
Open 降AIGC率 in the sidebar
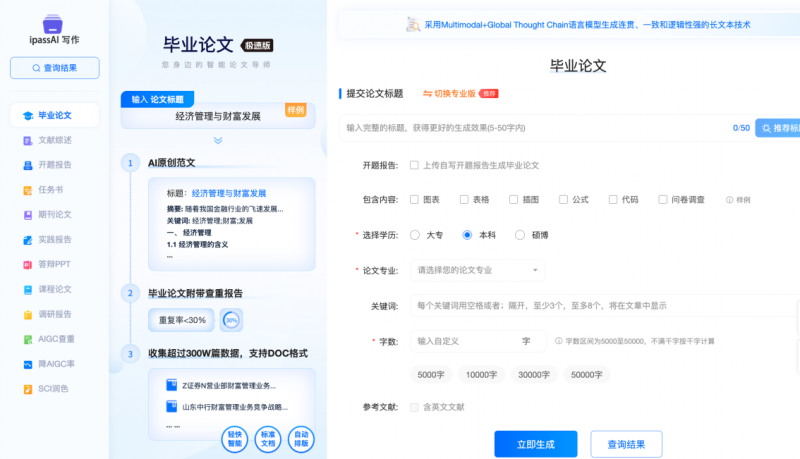click(55, 364)
